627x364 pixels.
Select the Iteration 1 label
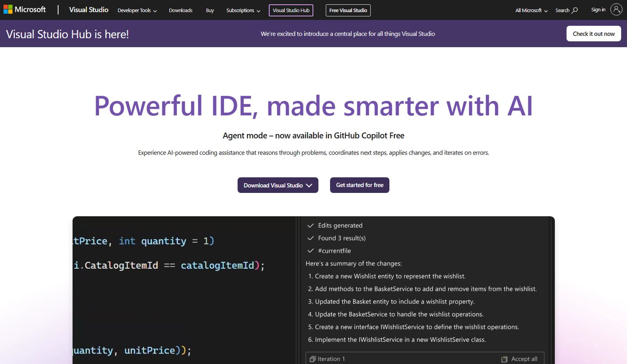(331, 359)
